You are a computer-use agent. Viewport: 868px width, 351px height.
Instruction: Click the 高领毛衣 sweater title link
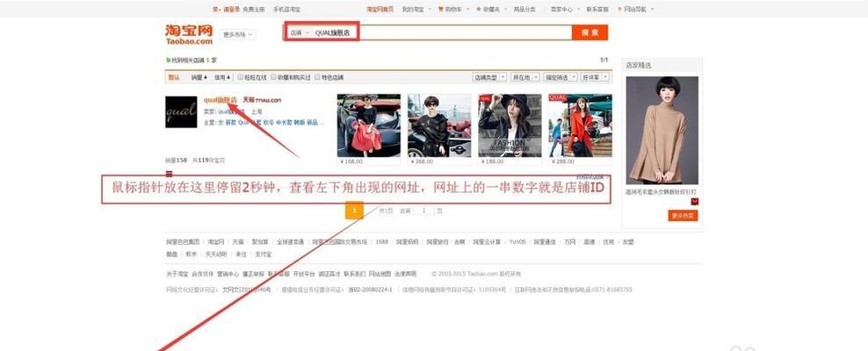662,192
